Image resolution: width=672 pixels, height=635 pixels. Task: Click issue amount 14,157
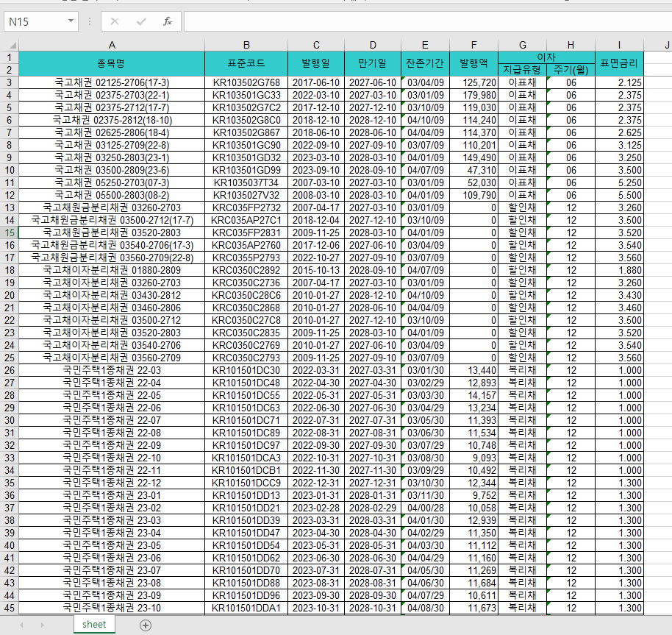pyautogui.click(x=474, y=395)
